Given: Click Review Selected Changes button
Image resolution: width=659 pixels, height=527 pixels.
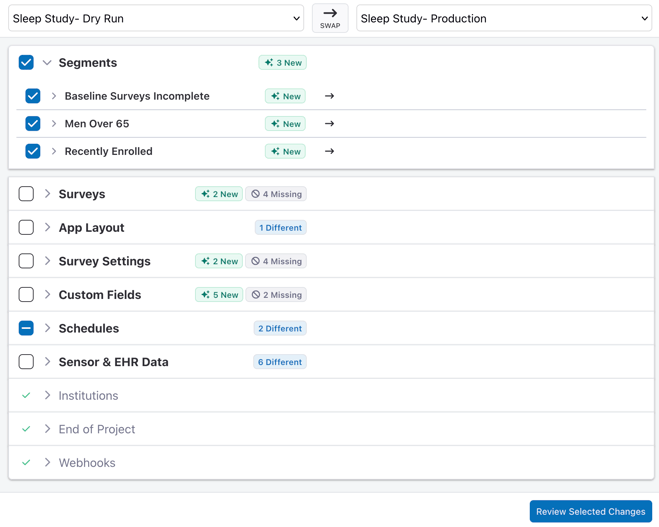Looking at the screenshot, I should point(590,511).
